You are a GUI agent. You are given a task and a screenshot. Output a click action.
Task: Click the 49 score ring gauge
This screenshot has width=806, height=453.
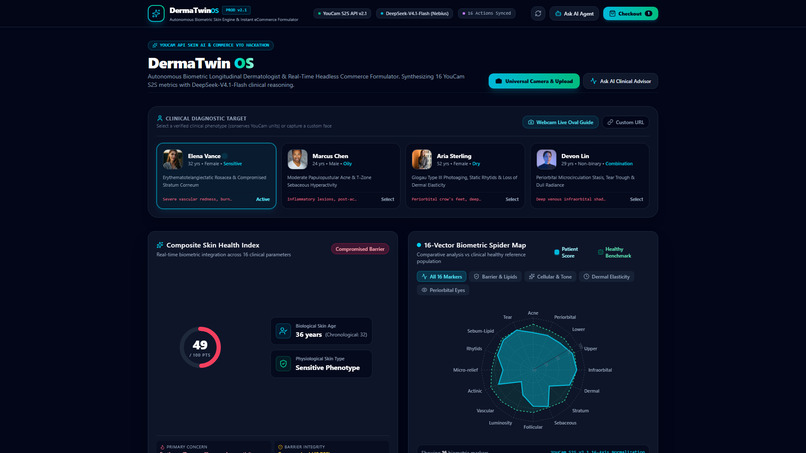point(200,347)
